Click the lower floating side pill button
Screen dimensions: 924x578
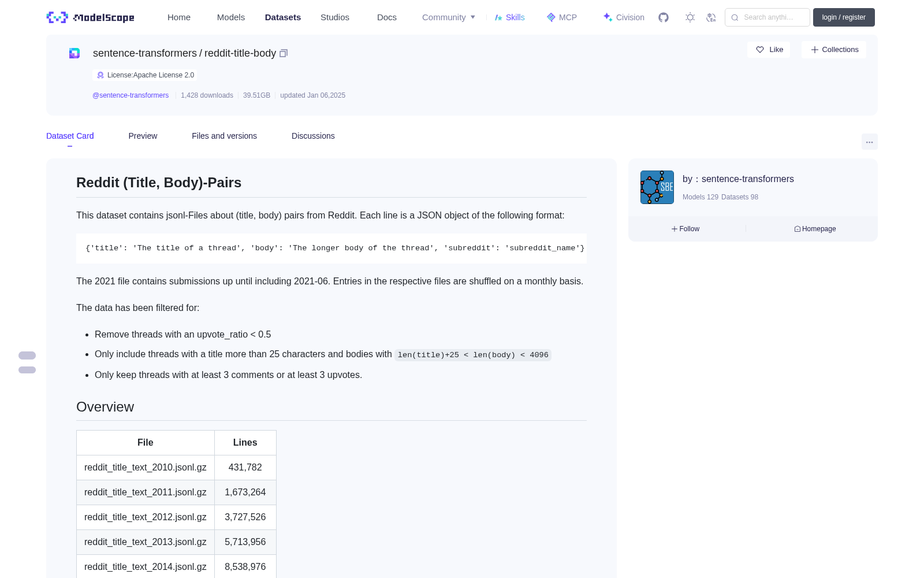coord(27,370)
